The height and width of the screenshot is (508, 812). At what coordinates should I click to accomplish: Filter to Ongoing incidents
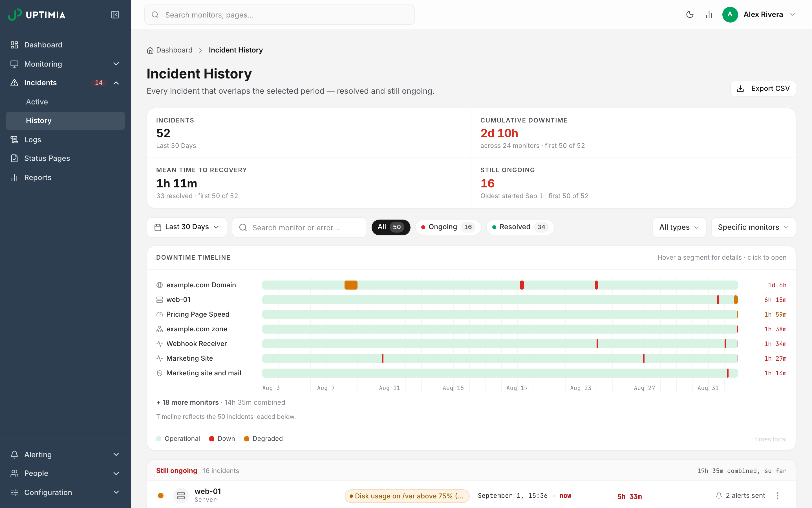pos(448,227)
